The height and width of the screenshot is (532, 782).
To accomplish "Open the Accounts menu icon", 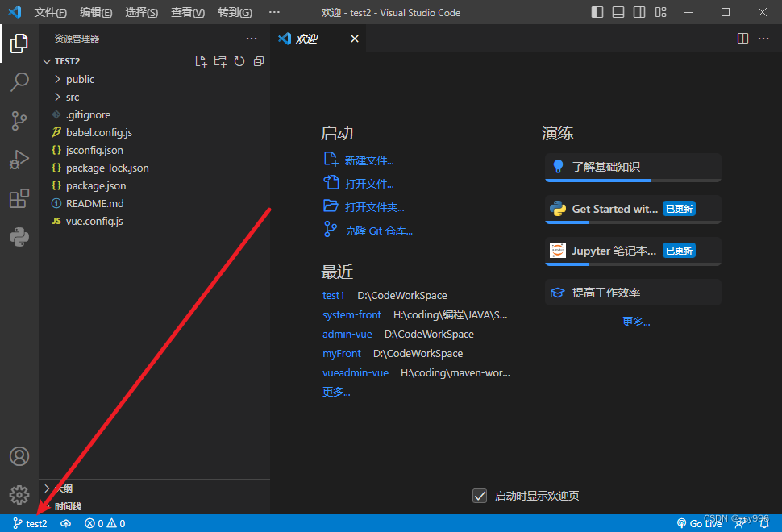I will click(x=19, y=456).
